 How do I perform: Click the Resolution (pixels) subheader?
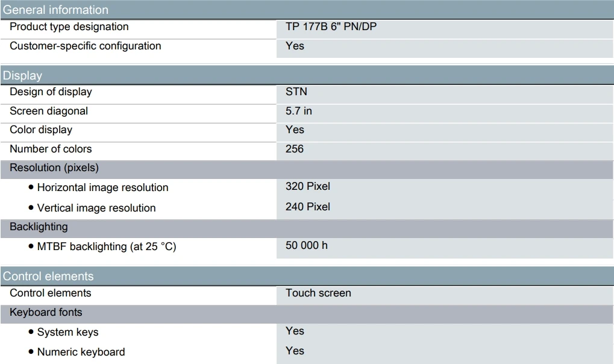(x=54, y=168)
